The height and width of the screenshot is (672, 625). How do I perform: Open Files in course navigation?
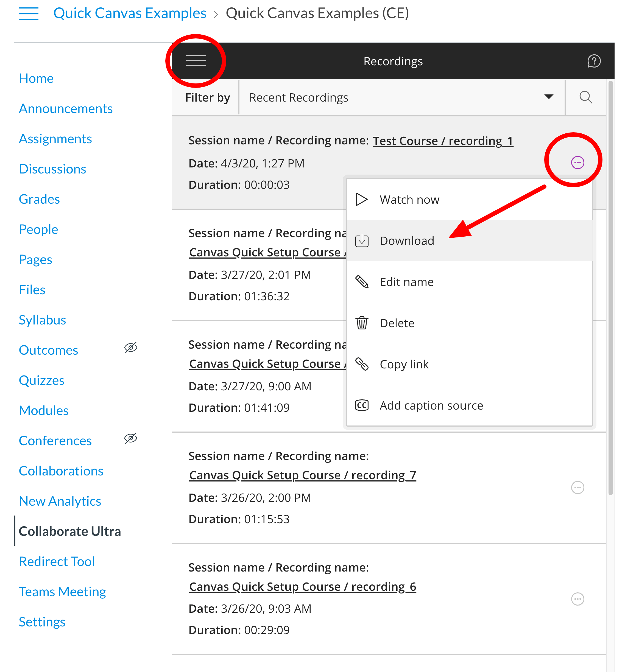(x=32, y=290)
